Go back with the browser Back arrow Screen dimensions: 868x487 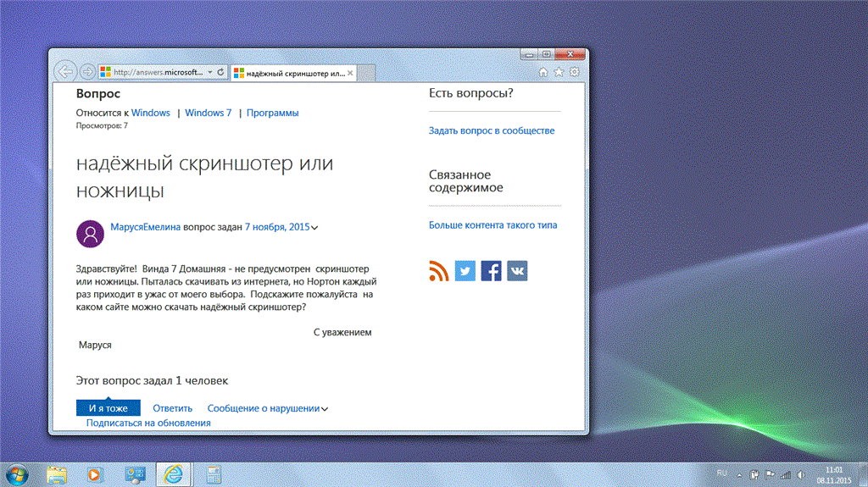click(66, 71)
